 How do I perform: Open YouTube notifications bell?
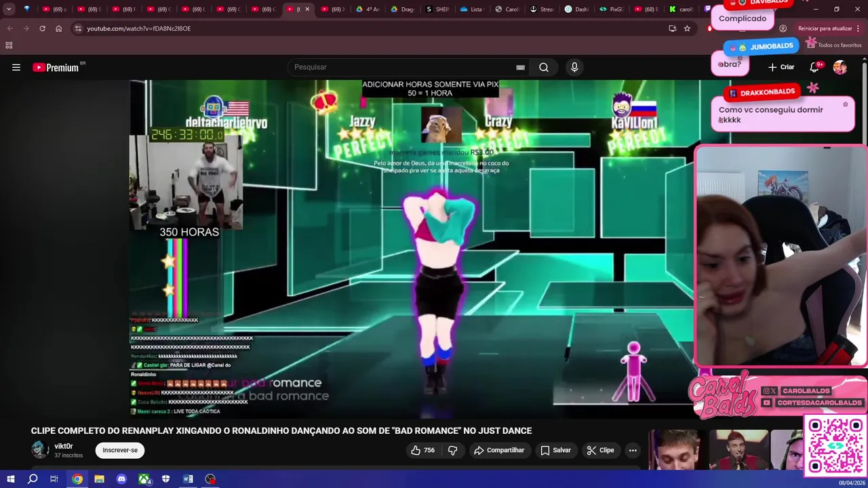click(815, 67)
